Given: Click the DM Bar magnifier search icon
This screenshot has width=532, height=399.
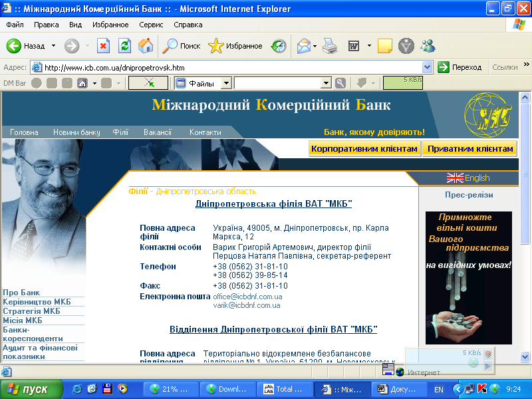Looking at the screenshot, I should point(340,83).
